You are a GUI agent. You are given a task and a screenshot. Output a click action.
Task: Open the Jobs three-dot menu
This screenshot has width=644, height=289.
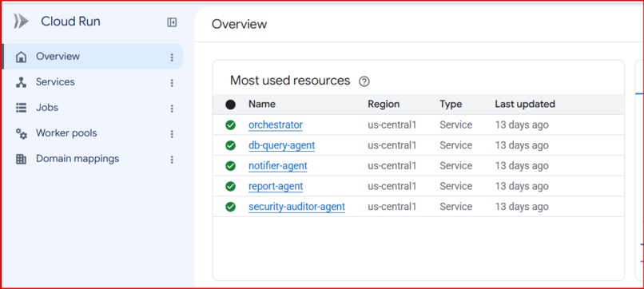[x=172, y=109]
